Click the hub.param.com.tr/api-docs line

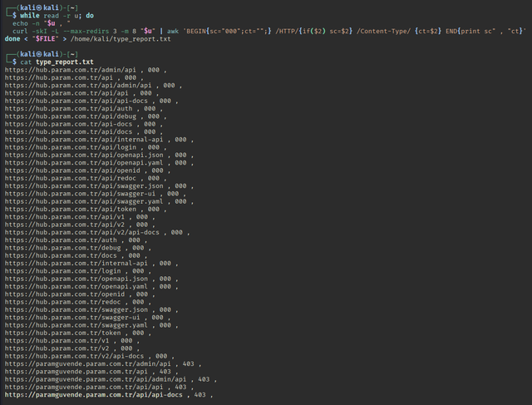(x=83, y=124)
